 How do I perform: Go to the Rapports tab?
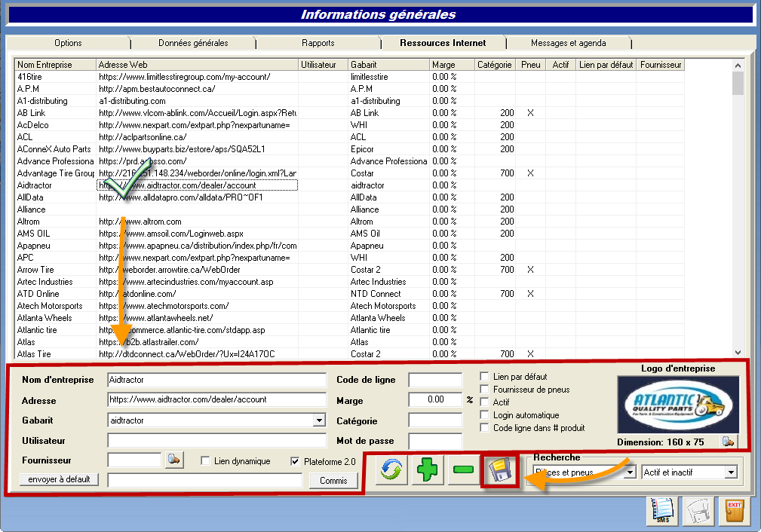(318, 43)
